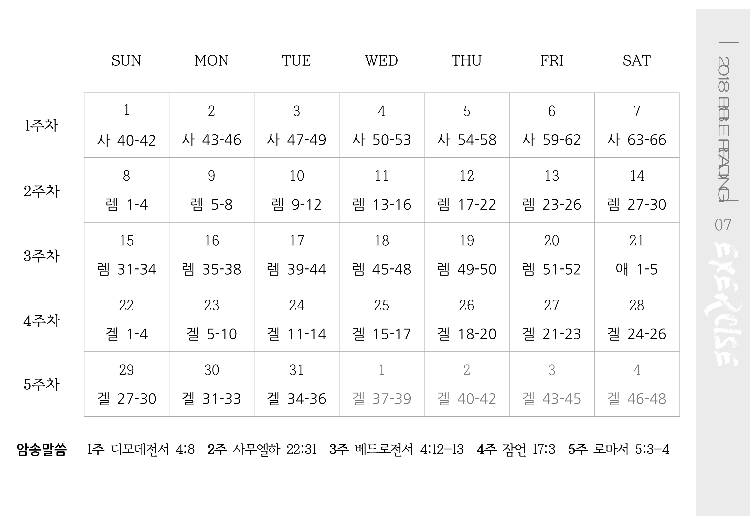Viewport: 756px width, 532px height.
Task: Click the 3주차 row label
Action: 41,256
